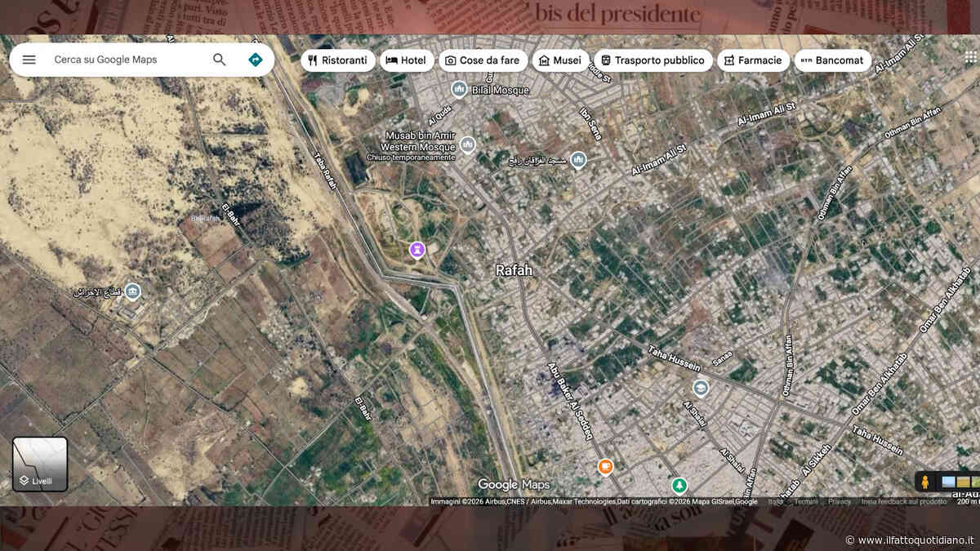Screen dimensions: 980x551
Task: Click 'Invia feedback sul prodotto' link
Action: pyautogui.click(x=903, y=501)
